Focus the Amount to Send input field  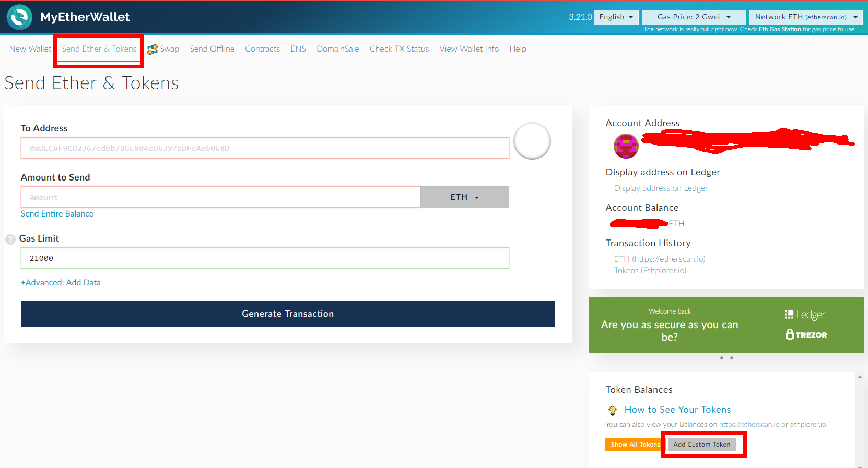point(221,197)
